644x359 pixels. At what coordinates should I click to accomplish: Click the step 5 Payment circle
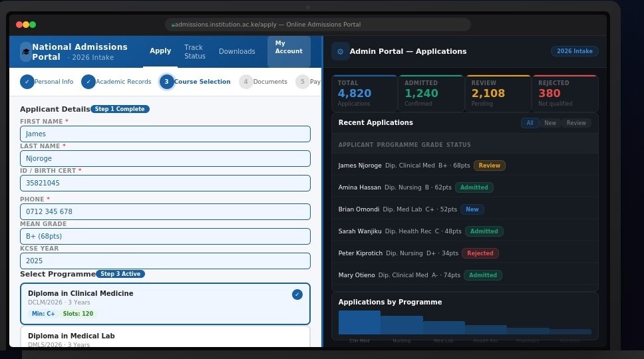pyautogui.click(x=302, y=82)
